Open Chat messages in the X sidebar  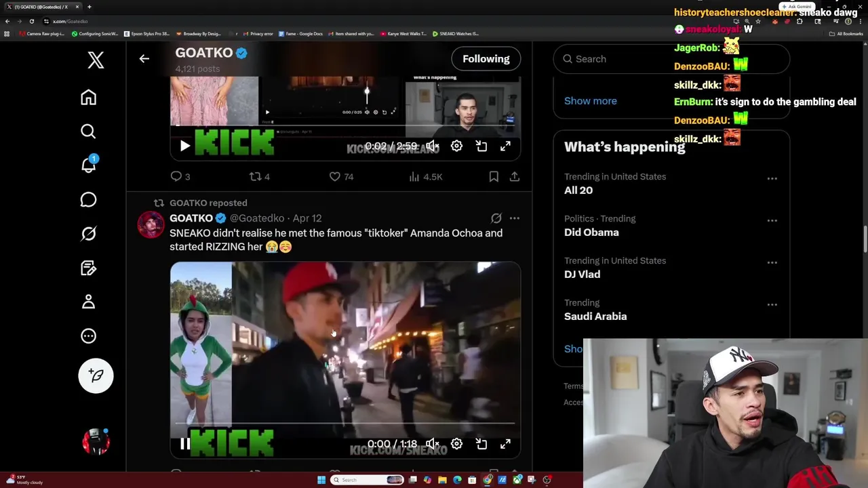coord(88,199)
